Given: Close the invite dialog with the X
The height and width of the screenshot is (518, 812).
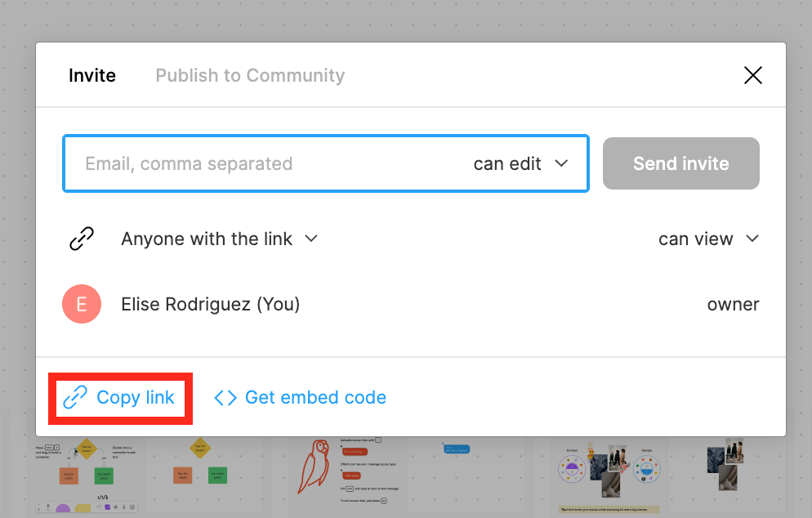Looking at the screenshot, I should pyautogui.click(x=752, y=74).
